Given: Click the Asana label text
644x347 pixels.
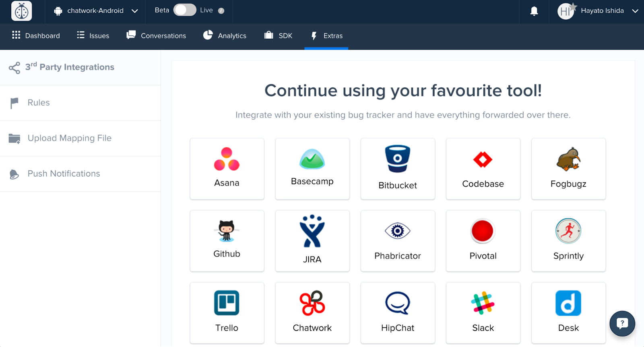Looking at the screenshot, I should click(x=227, y=183).
